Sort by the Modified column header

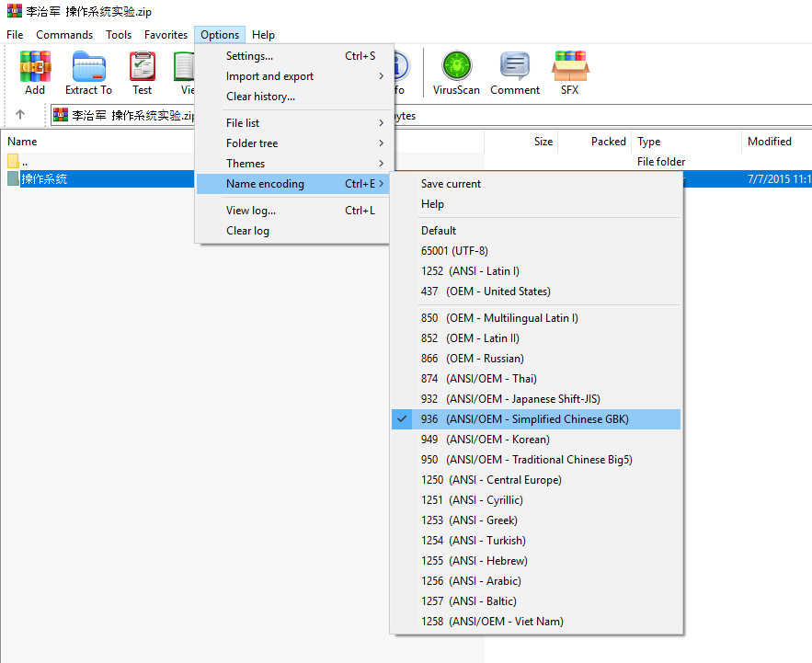[x=769, y=142]
